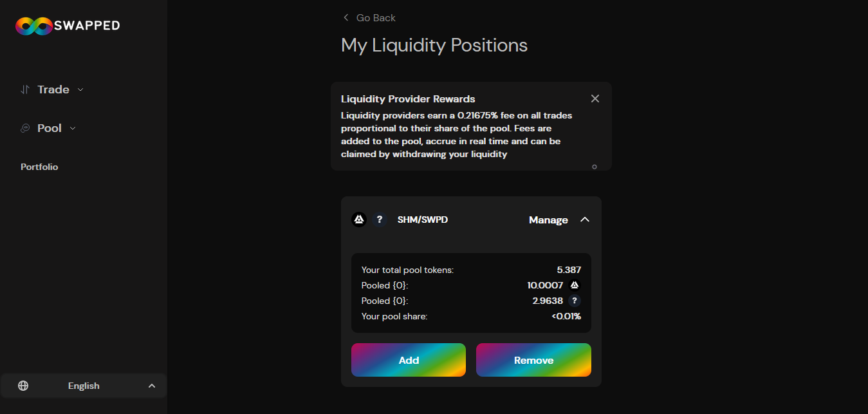Dismiss the Liquidity Provider Rewards notice
Image resolution: width=868 pixels, height=414 pixels.
click(x=595, y=99)
